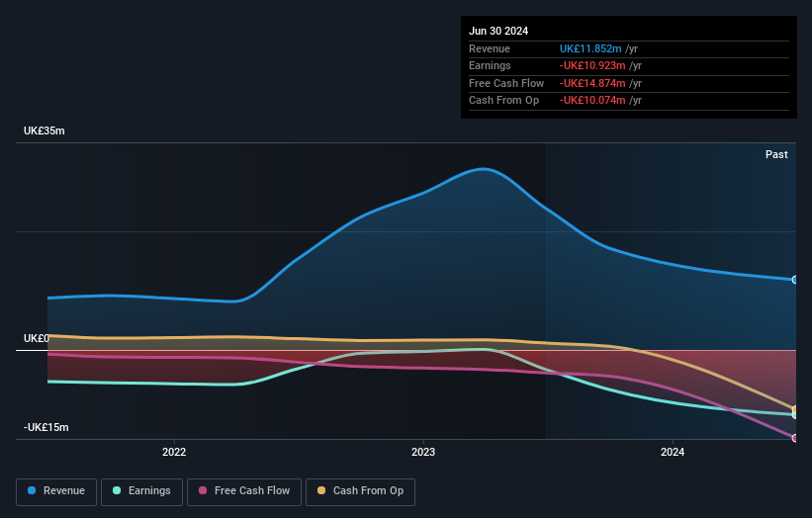The image size is (812, 518).
Task: Toggle the Earnings series legend button
Action: tap(141, 491)
